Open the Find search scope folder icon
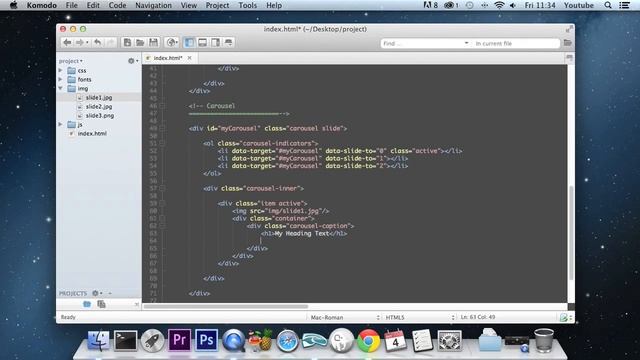This screenshot has width=640, height=360. (x=567, y=43)
